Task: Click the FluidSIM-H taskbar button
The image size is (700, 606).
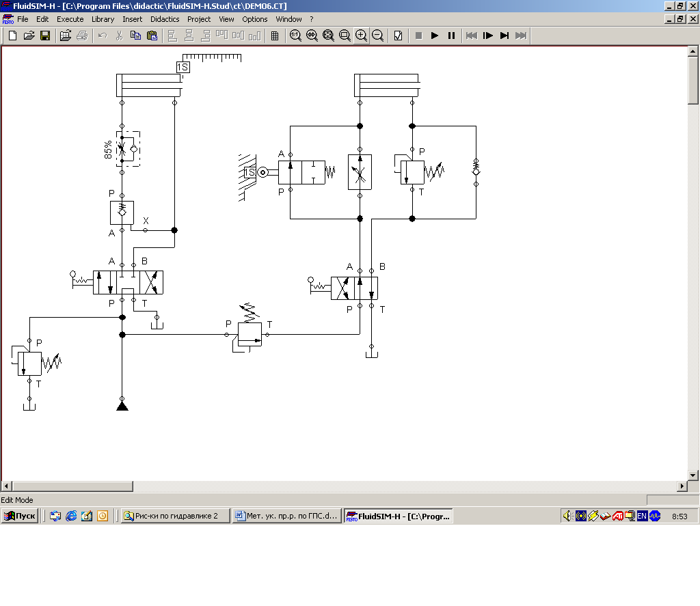Action: 399,516
